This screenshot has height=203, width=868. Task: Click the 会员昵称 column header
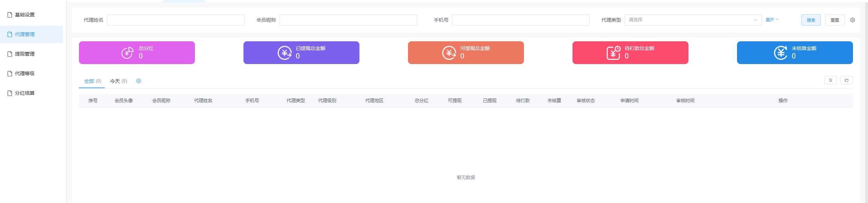[161, 100]
